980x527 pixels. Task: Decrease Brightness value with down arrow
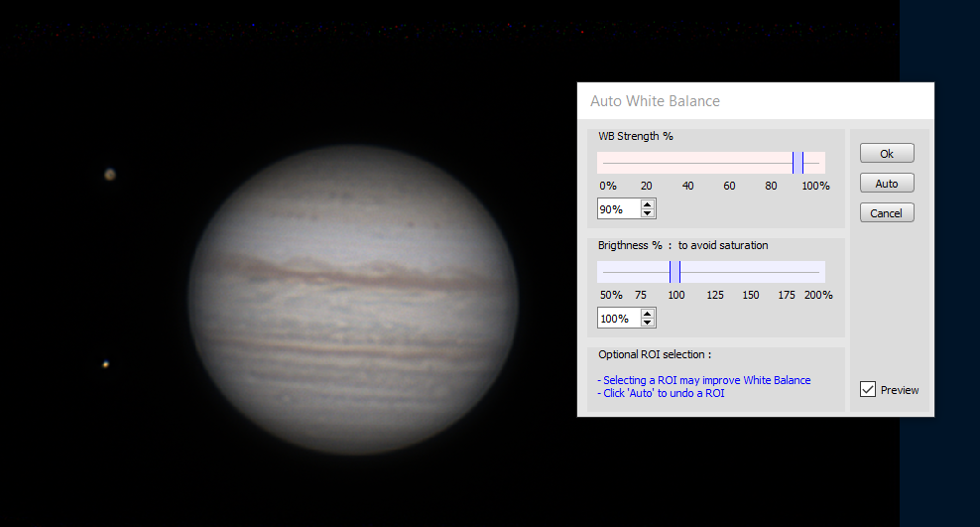(648, 323)
